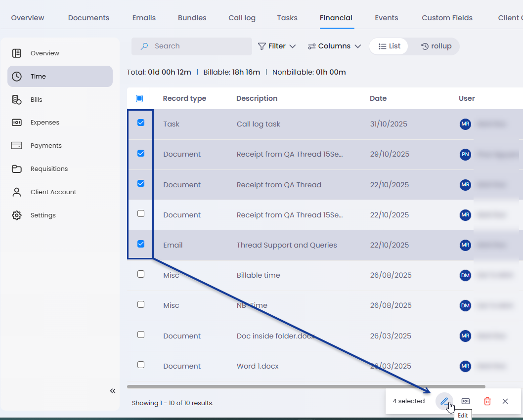
Task: Check the Billable time row checkbox
Action: click(141, 274)
